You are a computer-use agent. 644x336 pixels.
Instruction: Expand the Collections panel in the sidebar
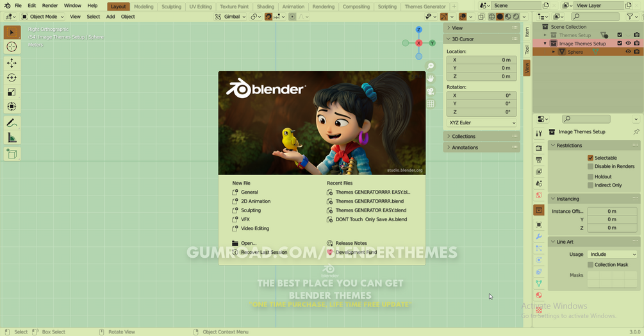[x=481, y=137]
